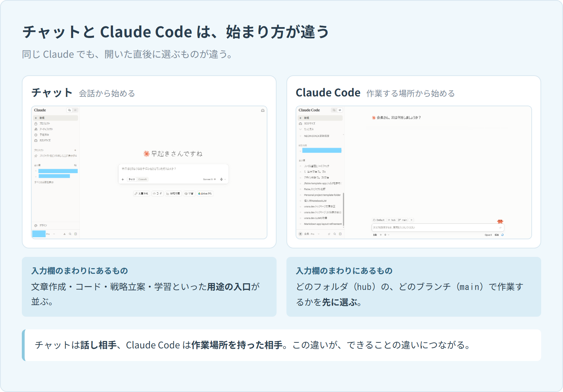Image resolution: width=563 pixels, height=392 pixels.
Task: Click the microphone icon in chat input
Action: pos(221,179)
